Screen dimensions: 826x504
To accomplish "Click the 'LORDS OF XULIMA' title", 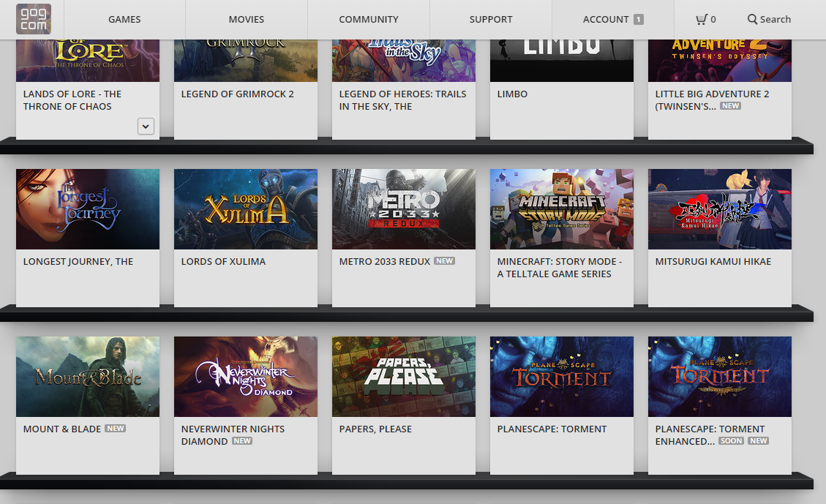I will [x=223, y=262].
